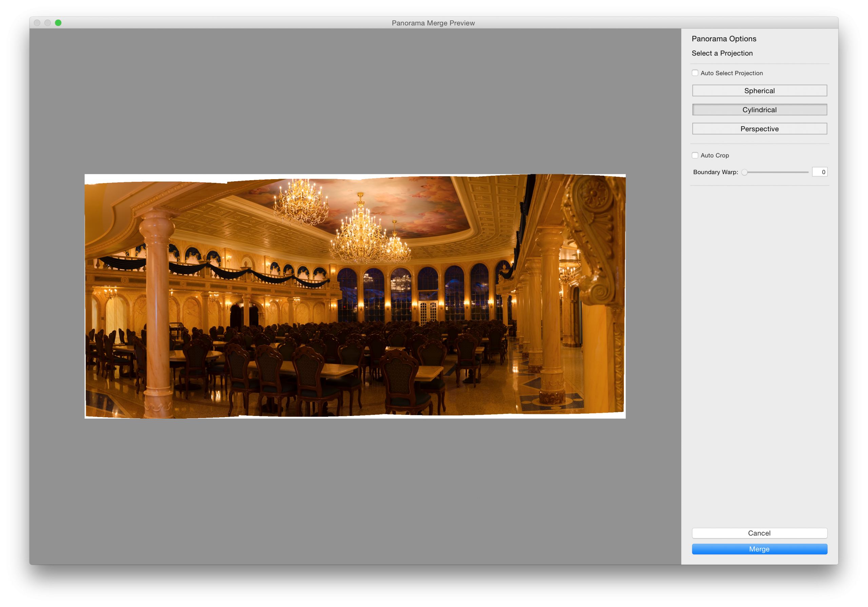
Task: Click the green full-screen window button
Action: point(58,23)
